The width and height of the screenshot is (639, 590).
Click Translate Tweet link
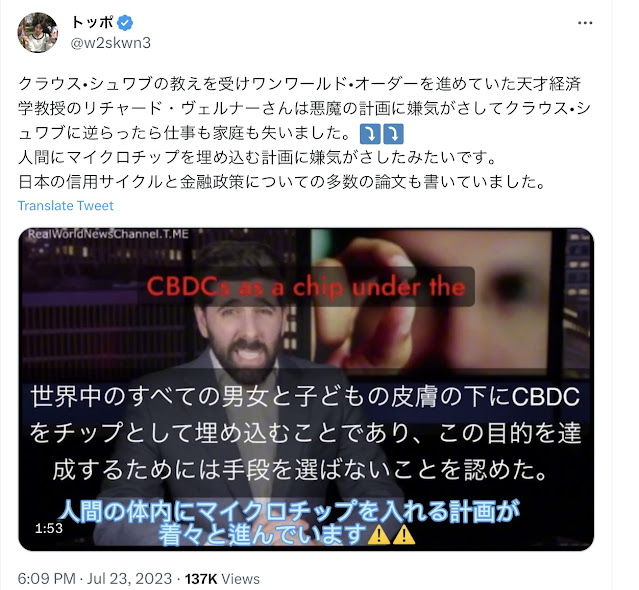point(66,205)
